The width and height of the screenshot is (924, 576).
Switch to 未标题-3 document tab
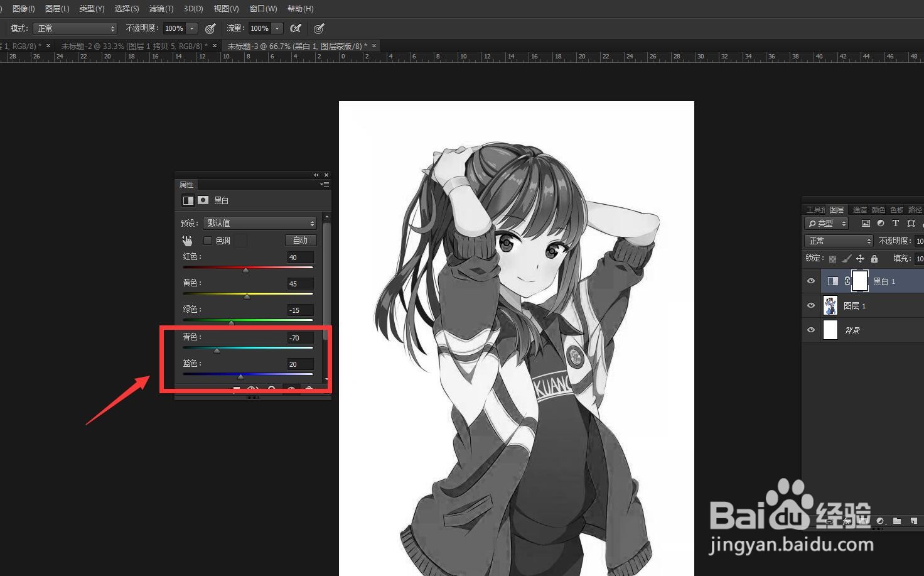297,46
